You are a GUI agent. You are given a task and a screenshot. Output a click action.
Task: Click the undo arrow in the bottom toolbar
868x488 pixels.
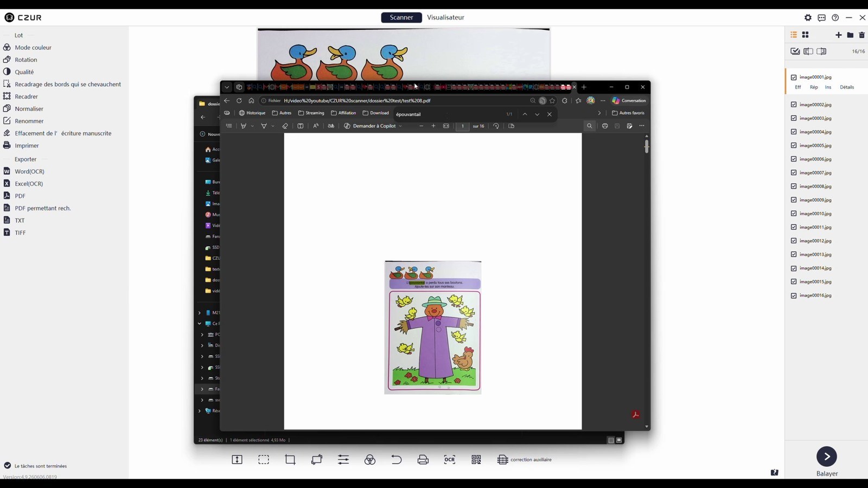397,460
